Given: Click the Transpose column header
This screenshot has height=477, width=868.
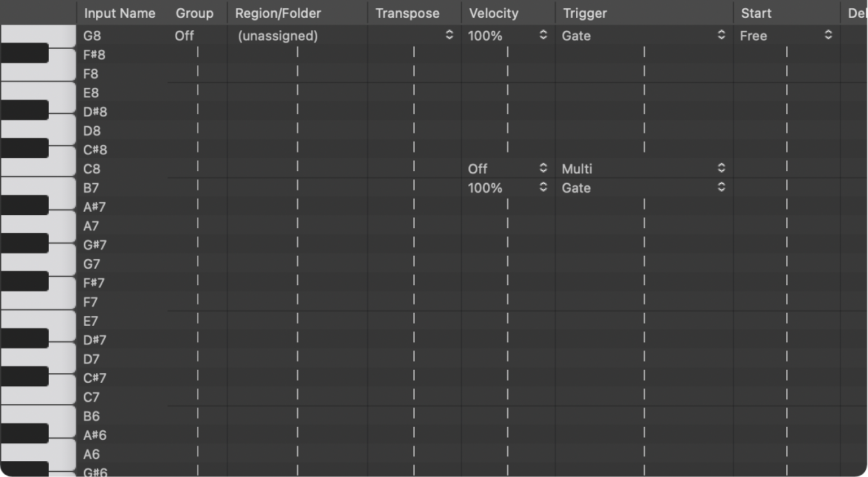Looking at the screenshot, I should (407, 13).
